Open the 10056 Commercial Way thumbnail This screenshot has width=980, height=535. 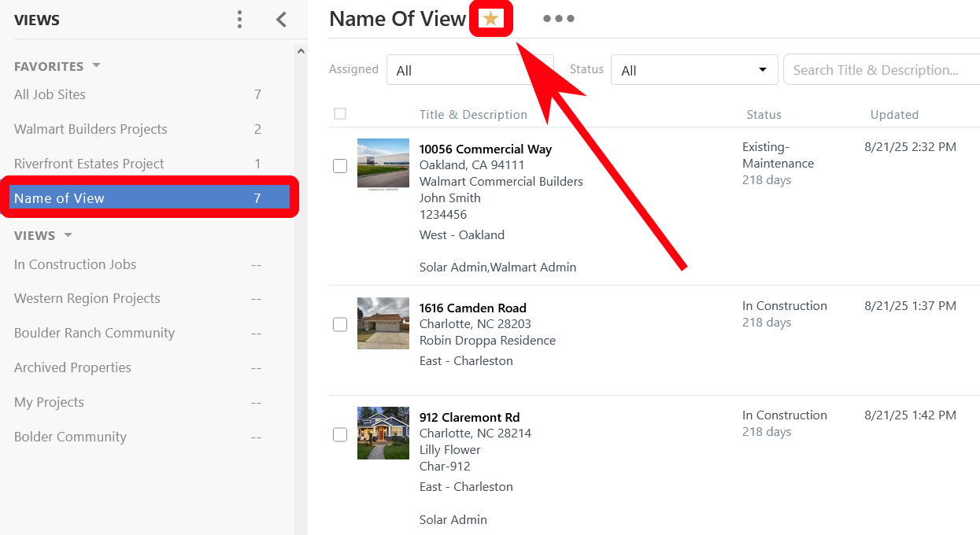click(383, 164)
